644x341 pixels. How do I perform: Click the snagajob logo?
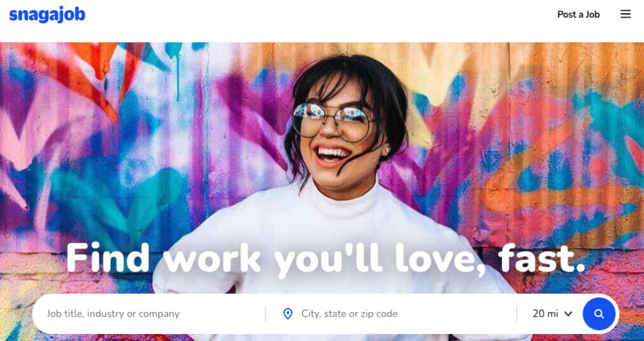point(47,15)
